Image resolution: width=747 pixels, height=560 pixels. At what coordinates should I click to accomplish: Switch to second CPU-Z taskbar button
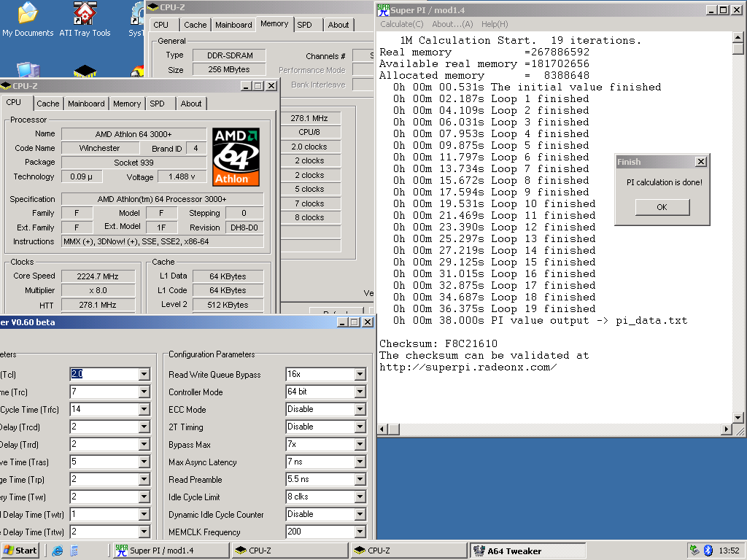(409, 551)
